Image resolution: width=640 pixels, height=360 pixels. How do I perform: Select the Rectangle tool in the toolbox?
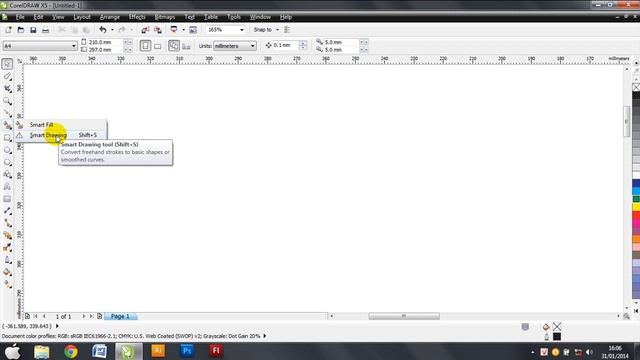[x=7, y=138]
